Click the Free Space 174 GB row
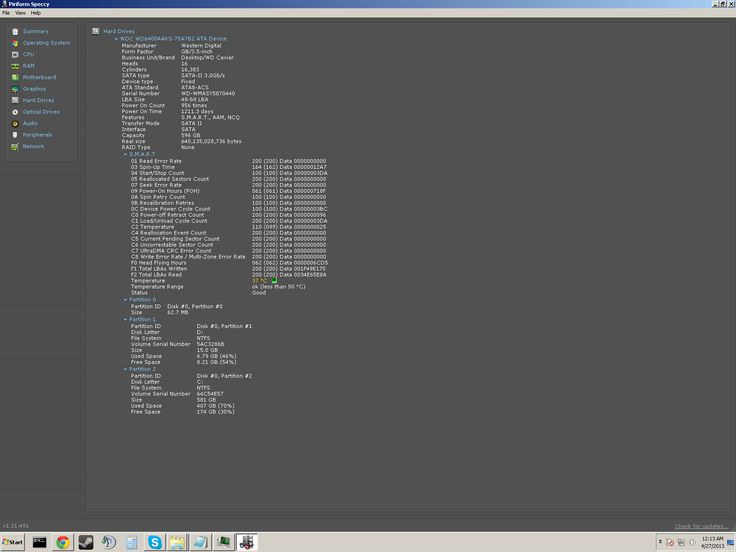 pos(183,412)
